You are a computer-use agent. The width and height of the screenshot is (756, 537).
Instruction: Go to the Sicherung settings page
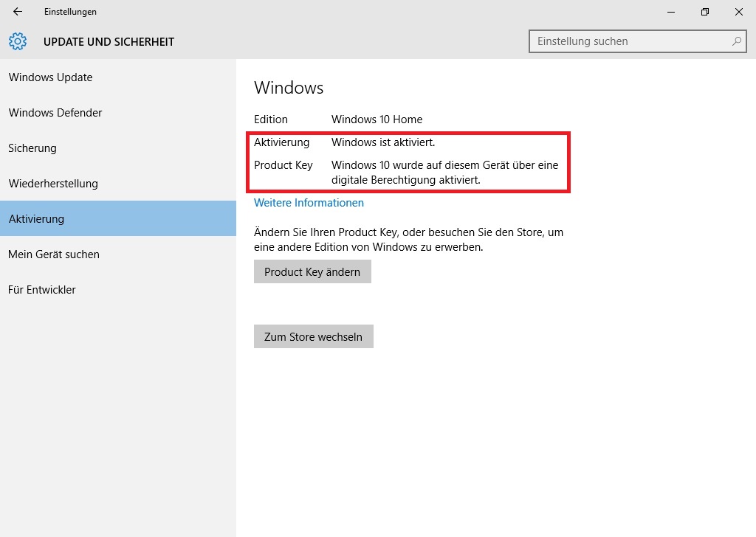pos(32,148)
